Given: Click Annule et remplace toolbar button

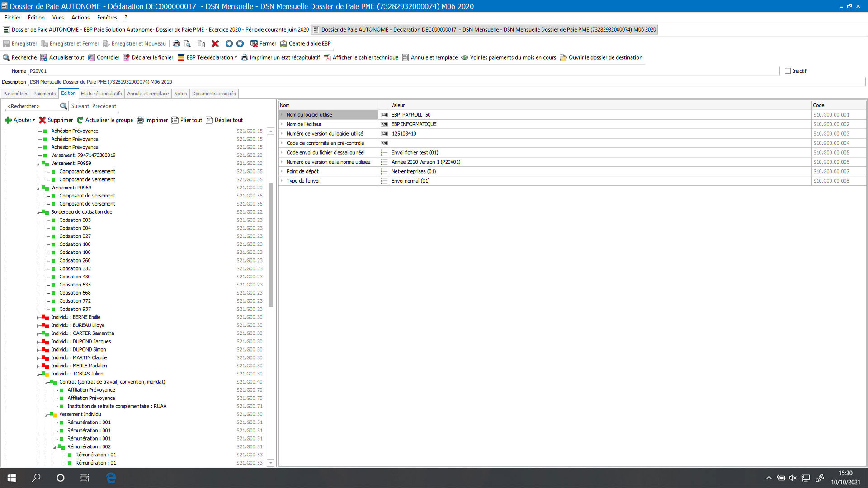Looking at the screenshot, I should pyautogui.click(x=430, y=57).
